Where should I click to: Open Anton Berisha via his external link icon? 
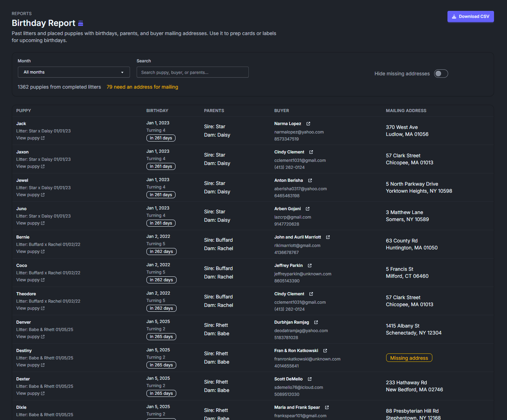[310, 180]
